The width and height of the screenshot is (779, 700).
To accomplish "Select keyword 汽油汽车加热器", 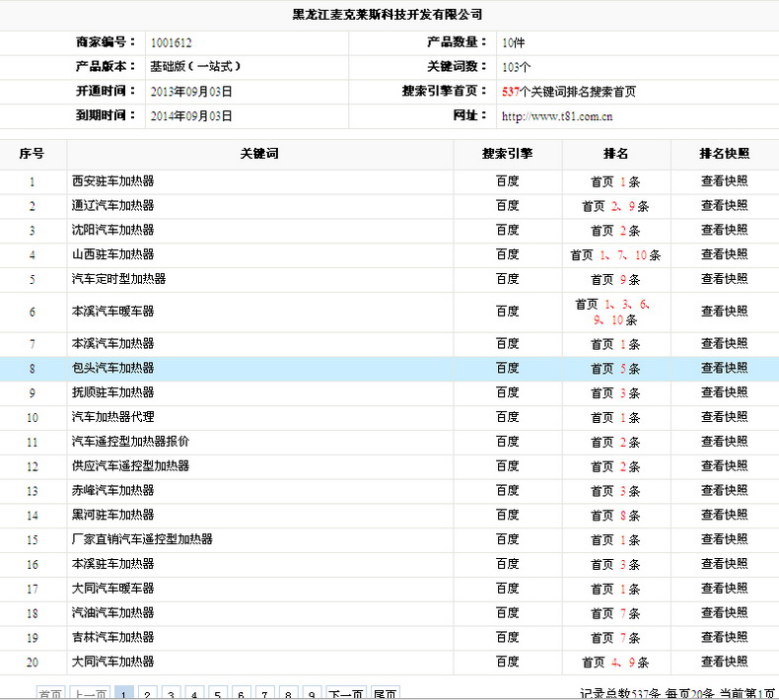I will tap(112, 612).
